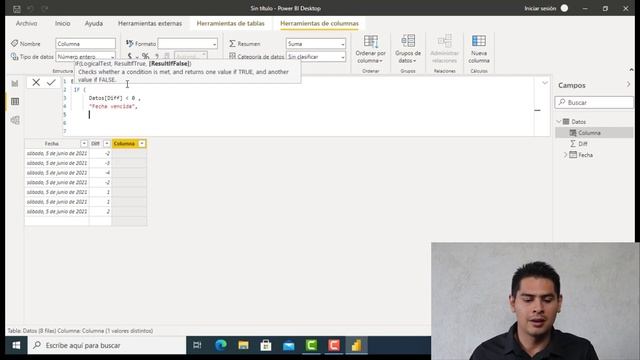Expand the formula bar chevron

pos(544,83)
